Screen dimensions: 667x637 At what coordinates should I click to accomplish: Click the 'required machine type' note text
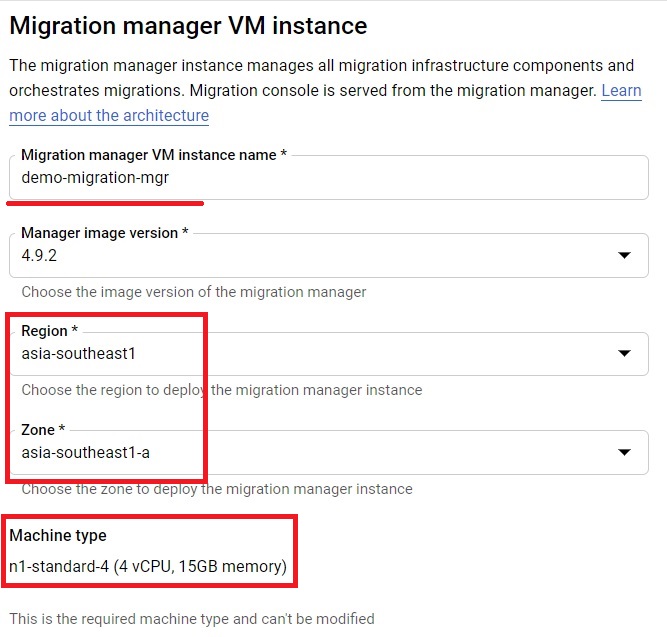coord(192,619)
